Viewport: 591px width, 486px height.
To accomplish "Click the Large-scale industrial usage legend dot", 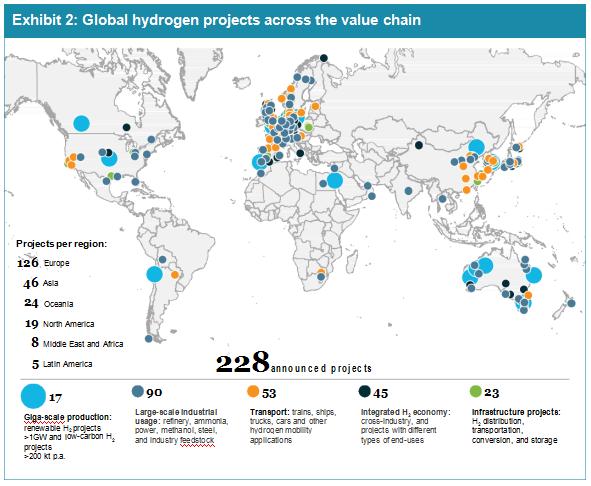I will 138,391.
